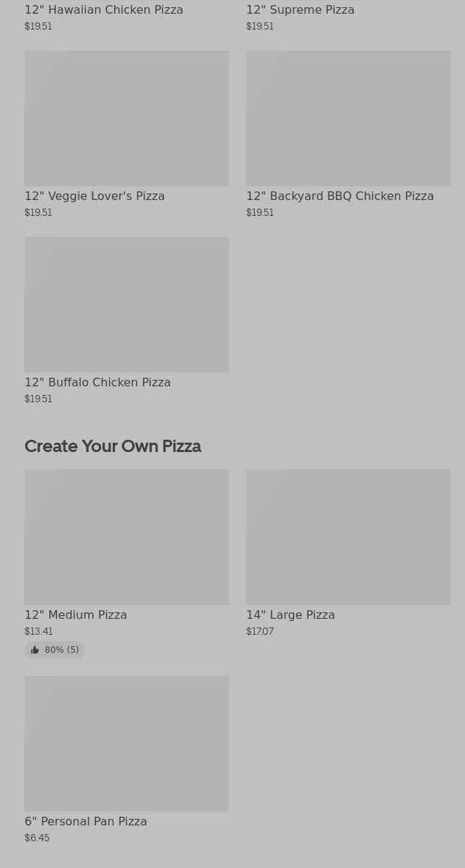The height and width of the screenshot is (868, 465).
Task: Click the thumbs-up icon under 12" Medium Pizza
Action: [35, 650]
